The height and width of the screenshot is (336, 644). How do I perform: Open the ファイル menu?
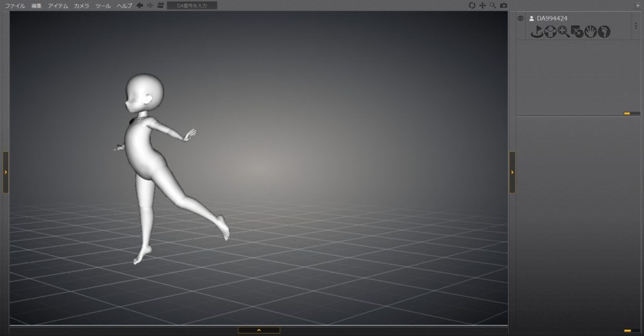point(15,6)
